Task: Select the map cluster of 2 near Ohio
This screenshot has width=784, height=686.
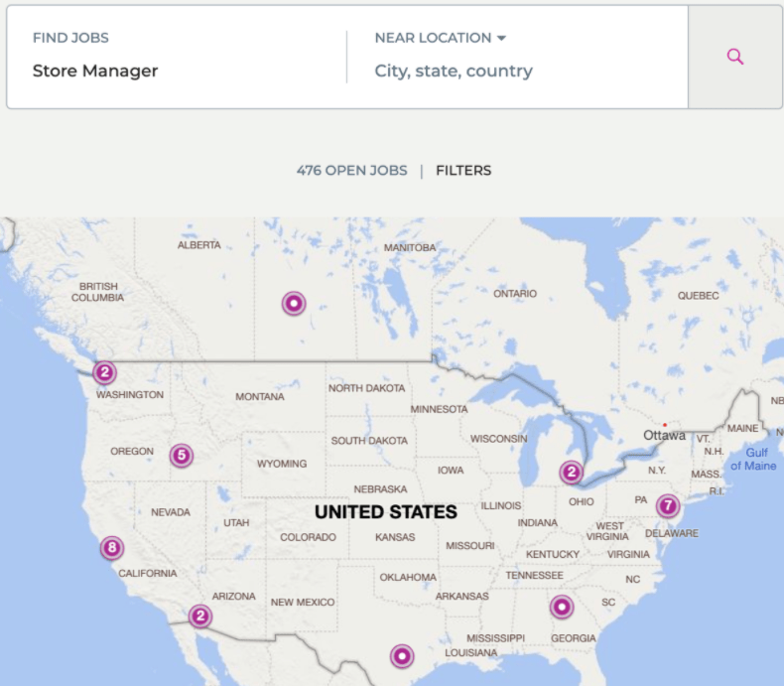Action: coord(571,473)
